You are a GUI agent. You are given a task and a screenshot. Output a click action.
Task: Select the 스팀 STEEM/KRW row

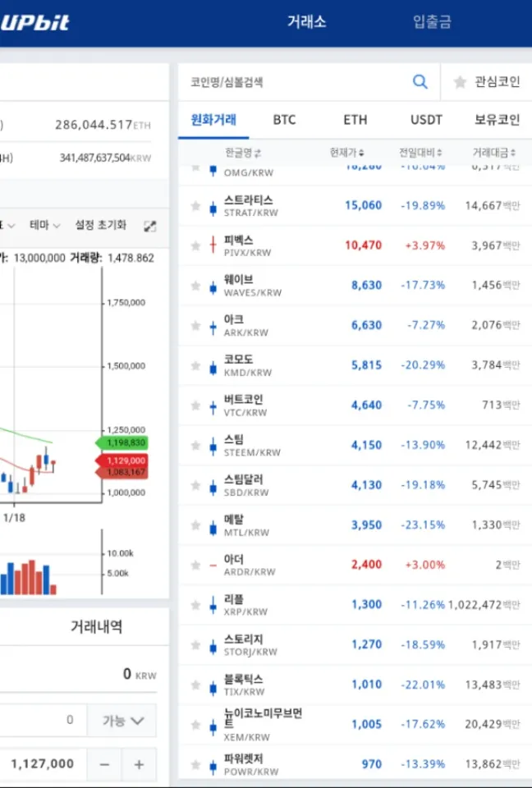(355, 446)
